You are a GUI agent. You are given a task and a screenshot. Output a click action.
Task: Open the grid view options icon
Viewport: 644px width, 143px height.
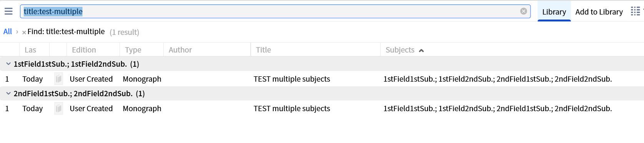point(635,12)
